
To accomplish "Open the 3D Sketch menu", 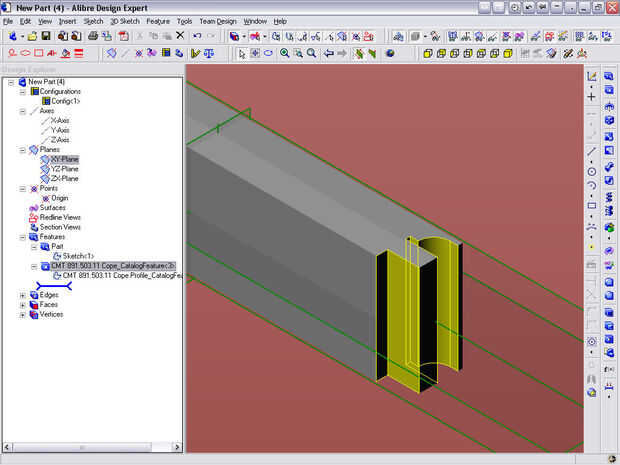I will pos(124,20).
